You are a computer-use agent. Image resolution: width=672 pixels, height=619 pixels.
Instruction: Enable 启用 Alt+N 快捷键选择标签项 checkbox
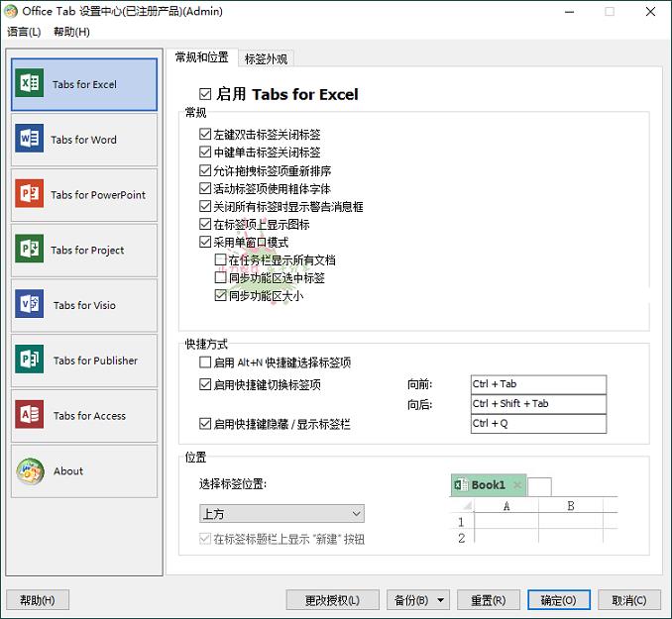pyautogui.click(x=205, y=363)
